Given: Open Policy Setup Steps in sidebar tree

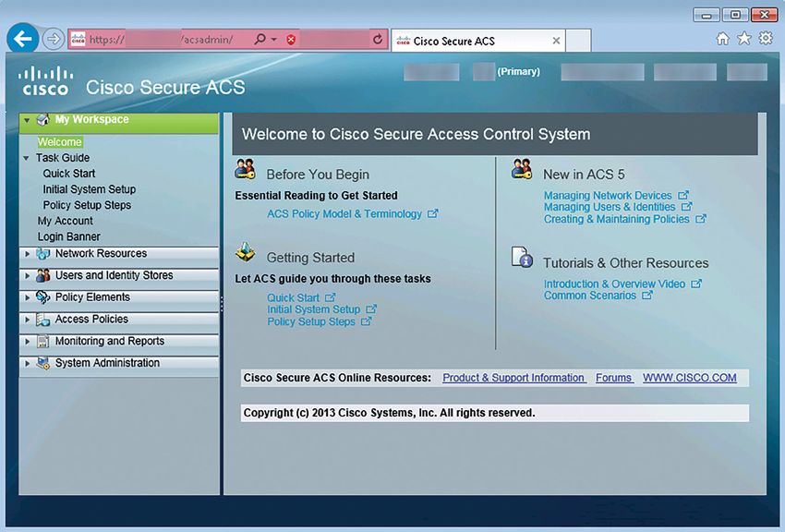Looking at the screenshot, I should click(x=87, y=205).
